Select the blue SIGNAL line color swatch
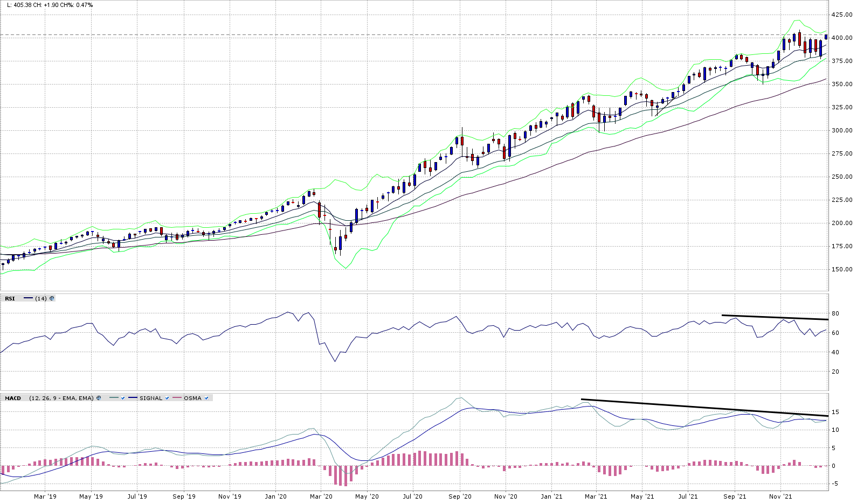Screen dimensions: 857x504 click(133, 398)
